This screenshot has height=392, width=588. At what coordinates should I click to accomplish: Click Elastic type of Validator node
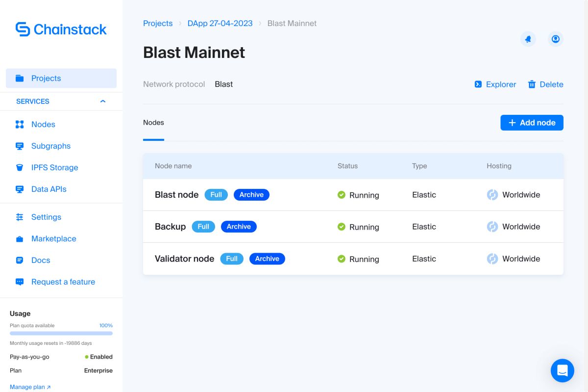424,259
